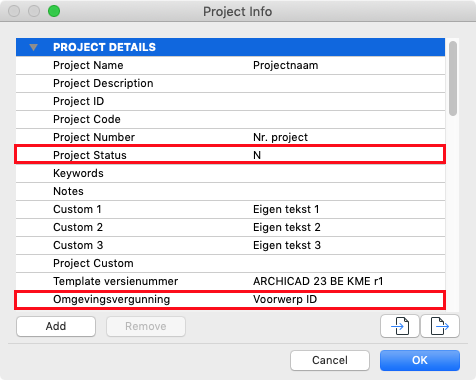
Task: Click the Keywords row
Action: 230,173
